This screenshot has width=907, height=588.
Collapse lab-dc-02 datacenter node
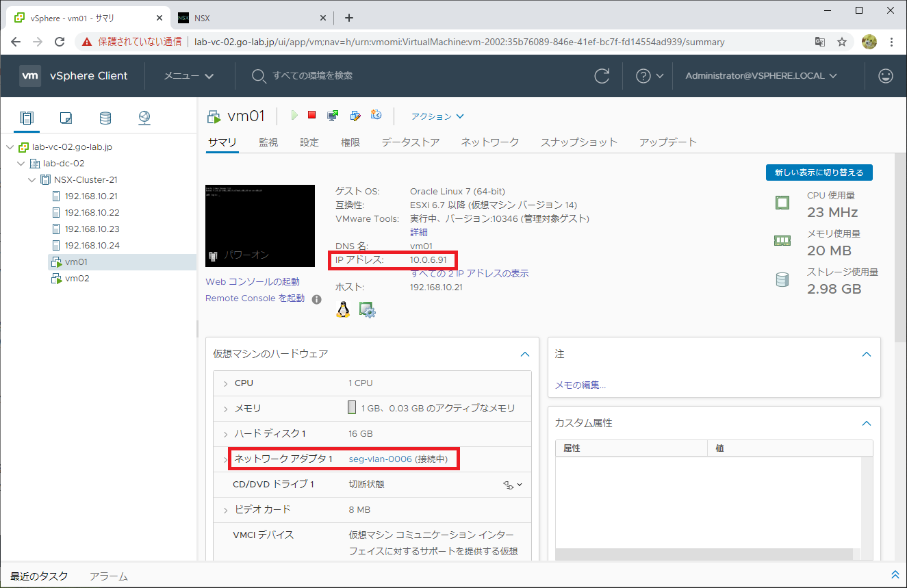coord(21,164)
